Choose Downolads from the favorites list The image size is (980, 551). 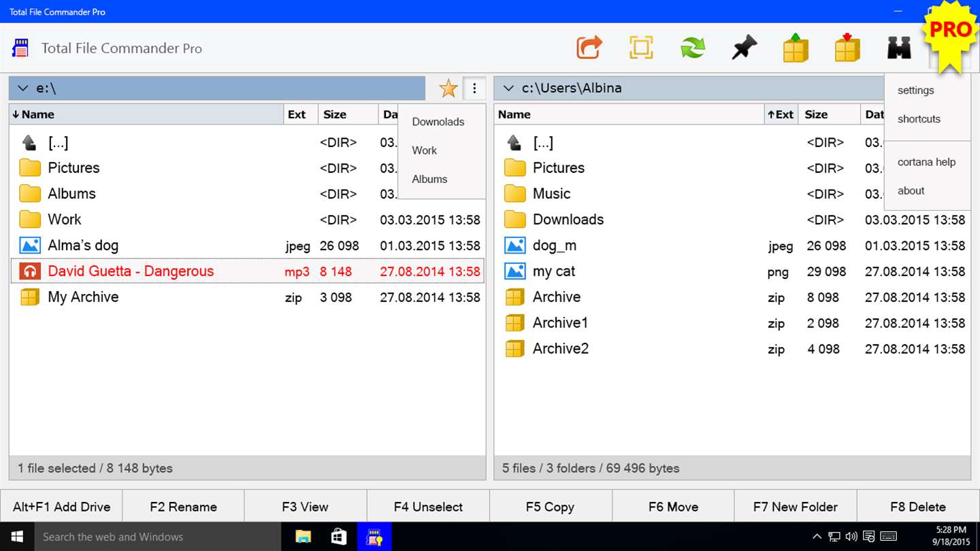pyautogui.click(x=438, y=122)
